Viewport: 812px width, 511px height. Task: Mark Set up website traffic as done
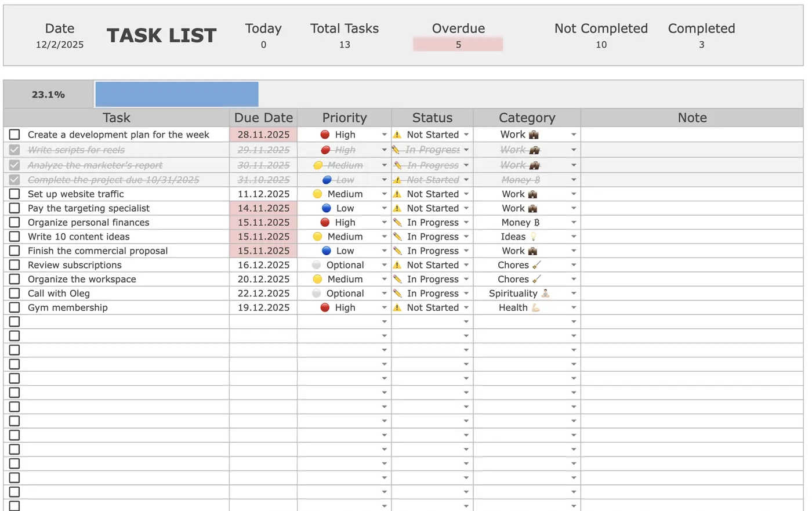(14, 194)
